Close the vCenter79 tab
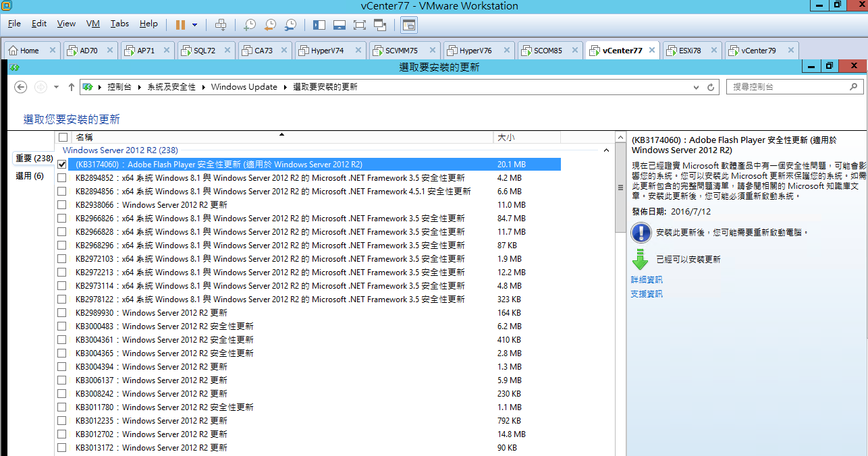868x456 pixels. click(790, 51)
